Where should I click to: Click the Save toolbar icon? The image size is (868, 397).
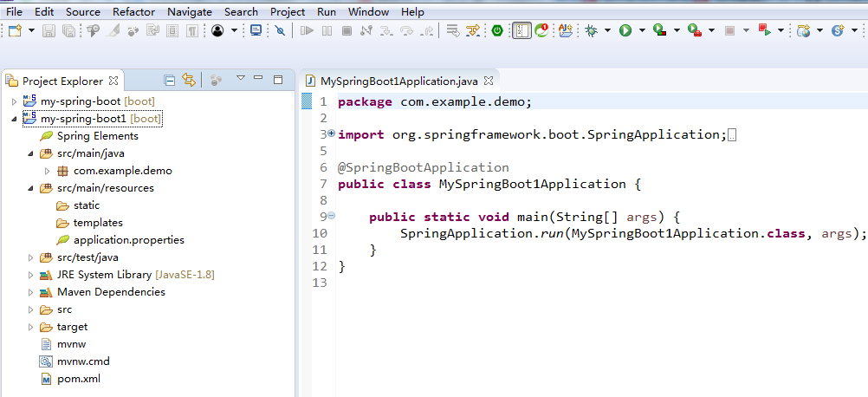[49, 31]
